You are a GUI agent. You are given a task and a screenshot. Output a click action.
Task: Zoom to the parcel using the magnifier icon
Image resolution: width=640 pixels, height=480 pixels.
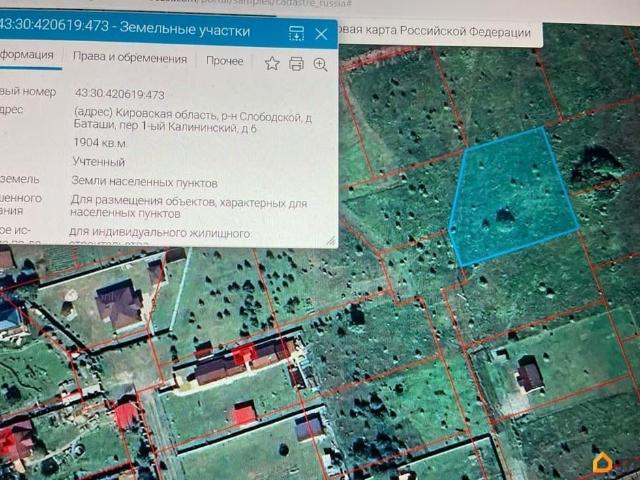pyautogui.click(x=320, y=64)
